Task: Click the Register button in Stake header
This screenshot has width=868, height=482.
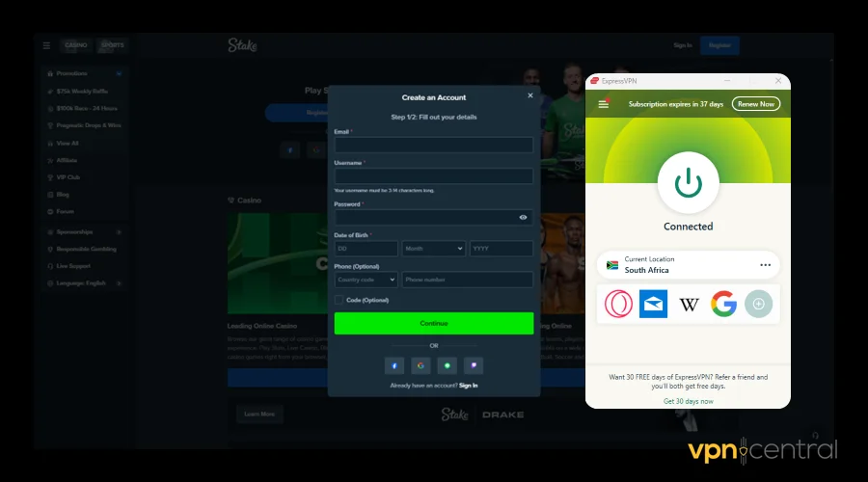Action: pos(719,45)
